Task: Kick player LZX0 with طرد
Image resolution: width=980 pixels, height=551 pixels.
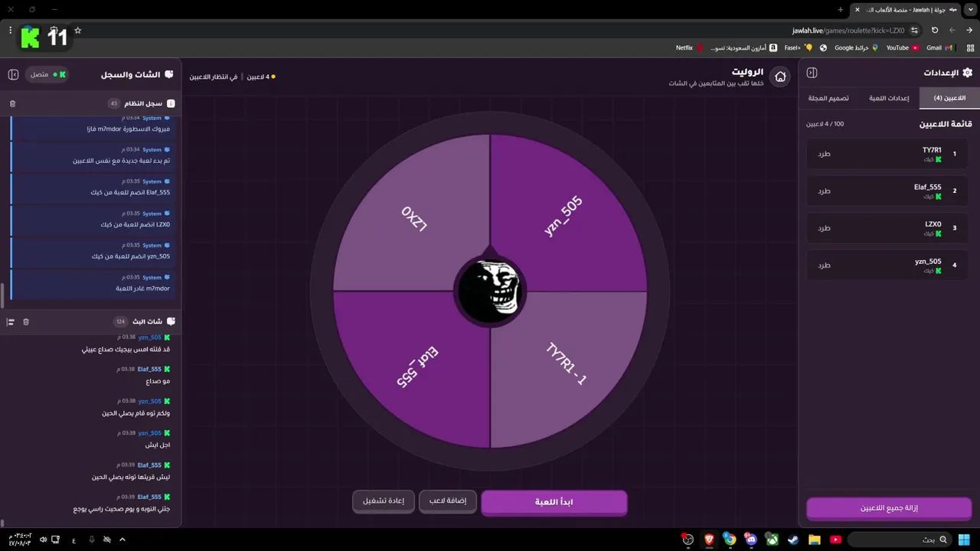Action: pyautogui.click(x=824, y=228)
